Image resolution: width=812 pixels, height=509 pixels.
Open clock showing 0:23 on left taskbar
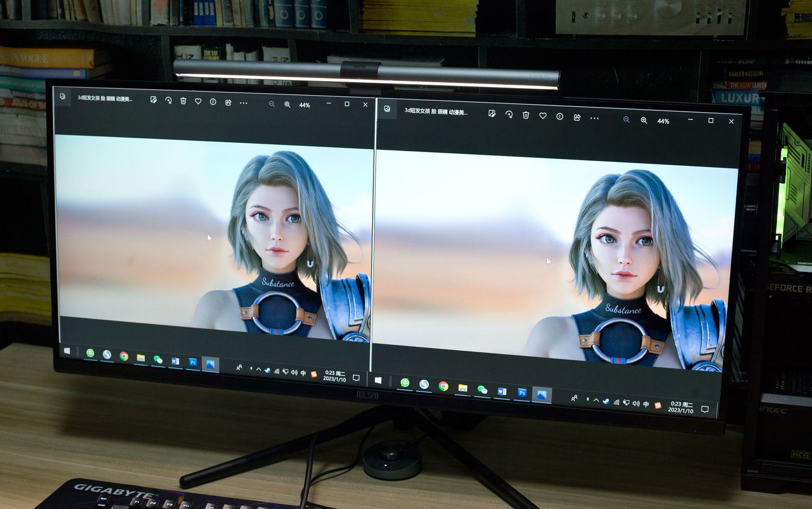pyautogui.click(x=334, y=376)
